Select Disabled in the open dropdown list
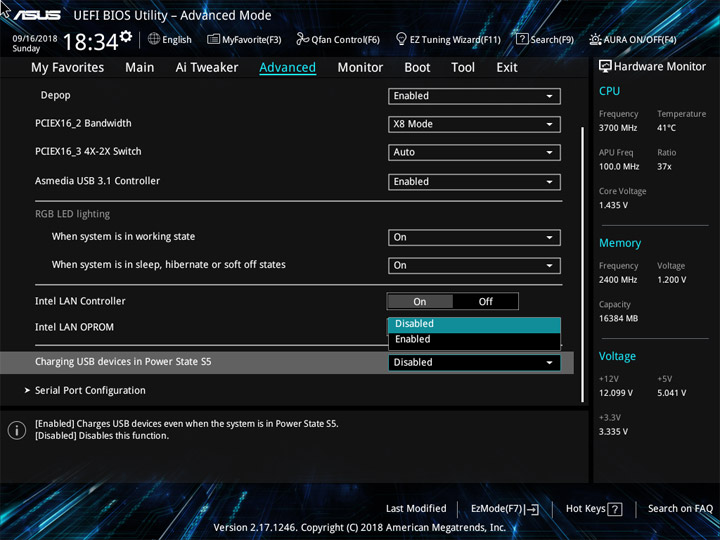 474,324
